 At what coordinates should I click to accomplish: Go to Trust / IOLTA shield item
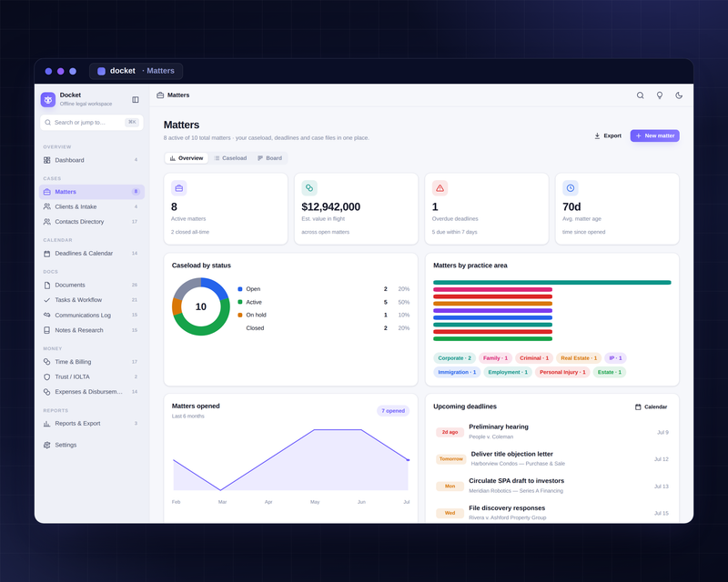coord(92,376)
